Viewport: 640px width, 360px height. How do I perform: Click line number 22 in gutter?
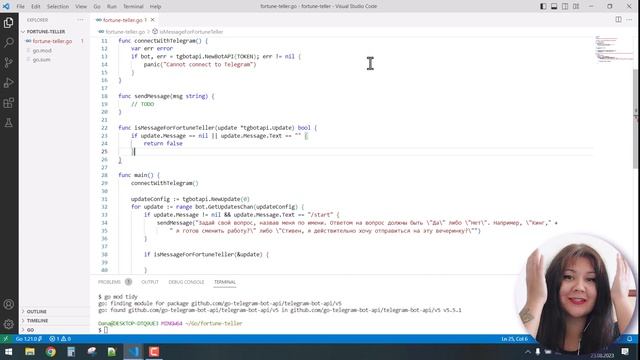[x=104, y=128]
